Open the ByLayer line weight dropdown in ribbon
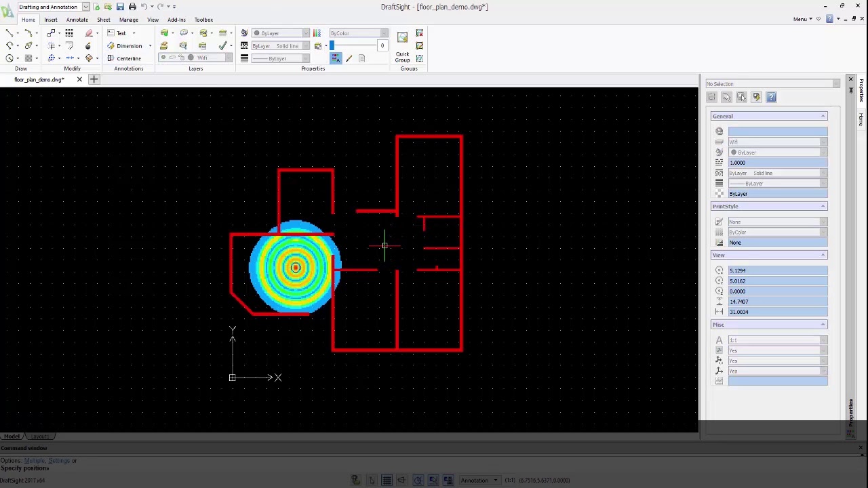 pos(281,58)
